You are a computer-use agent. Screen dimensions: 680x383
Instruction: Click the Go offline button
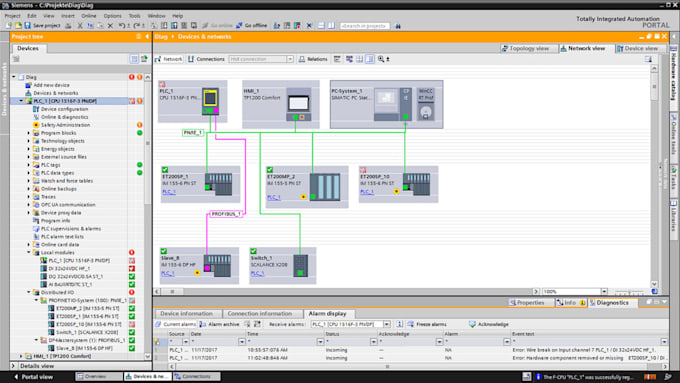(x=252, y=26)
